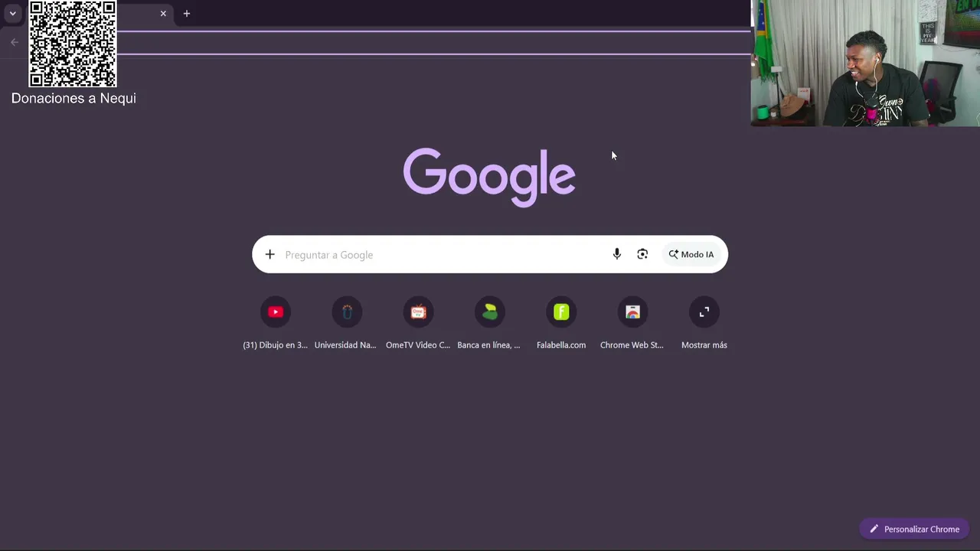Screen dimensions: 980x551
Task: Click the plus icon in the search box
Action: (x=269, y=254)
